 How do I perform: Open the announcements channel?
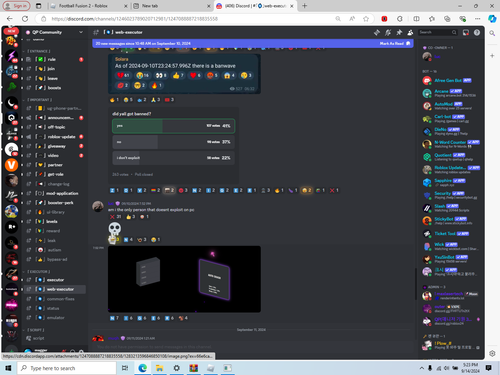tap(54, 118)
